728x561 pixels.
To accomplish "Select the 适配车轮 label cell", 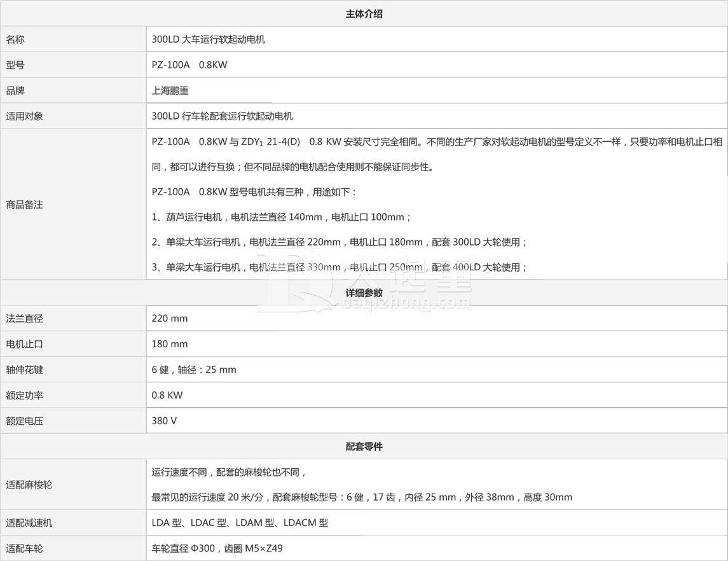I will [x=73, y=548].
